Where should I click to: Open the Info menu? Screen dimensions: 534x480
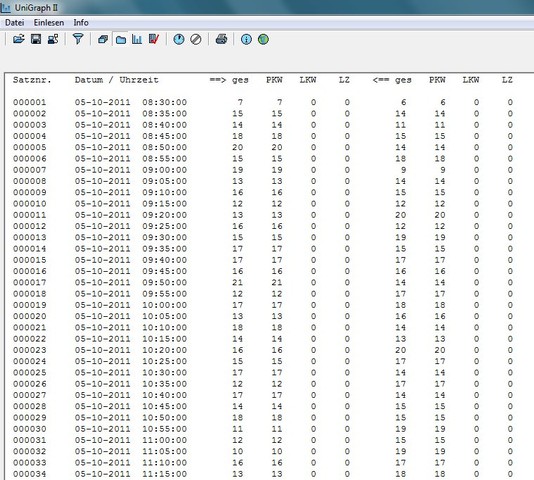click(81, 23)
